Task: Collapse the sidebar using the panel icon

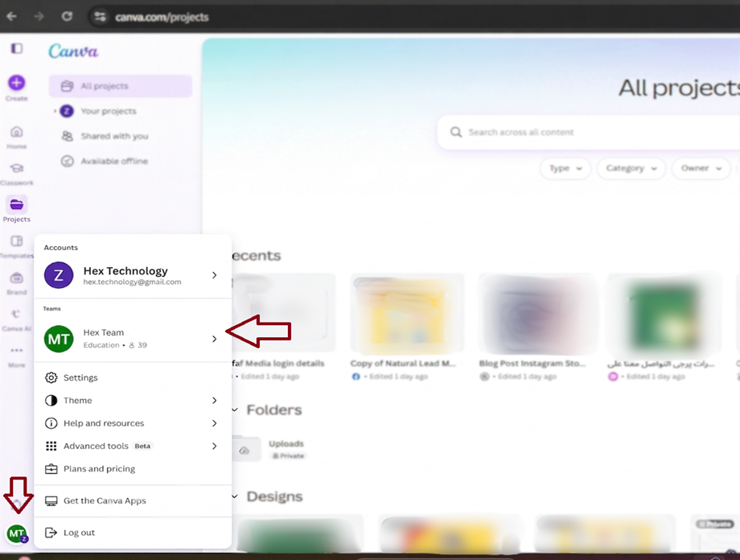Action: click(16, 49)
